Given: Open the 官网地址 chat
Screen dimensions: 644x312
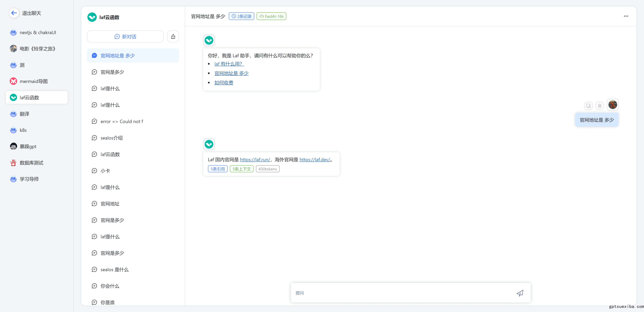Looking at the screenshot, I should tap(133, 204).
